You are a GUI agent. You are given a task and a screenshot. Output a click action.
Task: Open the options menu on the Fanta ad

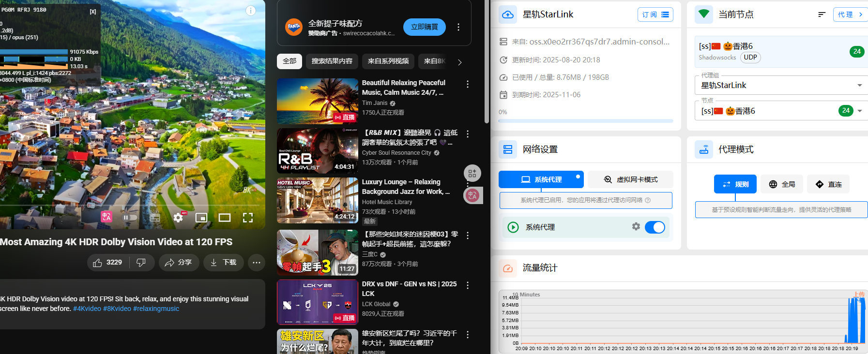pos(458,27)
